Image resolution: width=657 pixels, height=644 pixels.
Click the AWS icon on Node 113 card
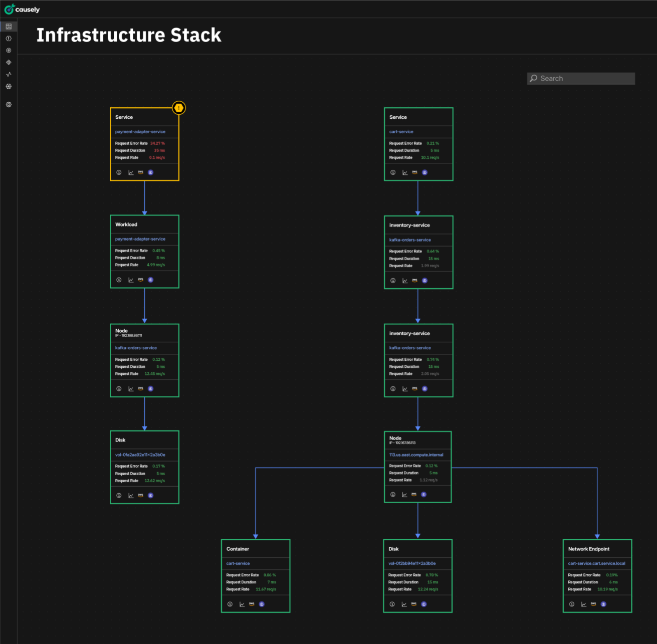414,494
